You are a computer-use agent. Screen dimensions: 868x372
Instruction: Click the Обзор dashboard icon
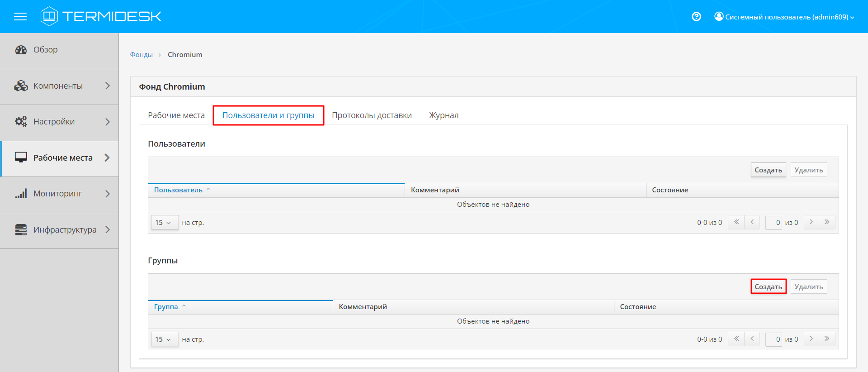pos(21,50)
